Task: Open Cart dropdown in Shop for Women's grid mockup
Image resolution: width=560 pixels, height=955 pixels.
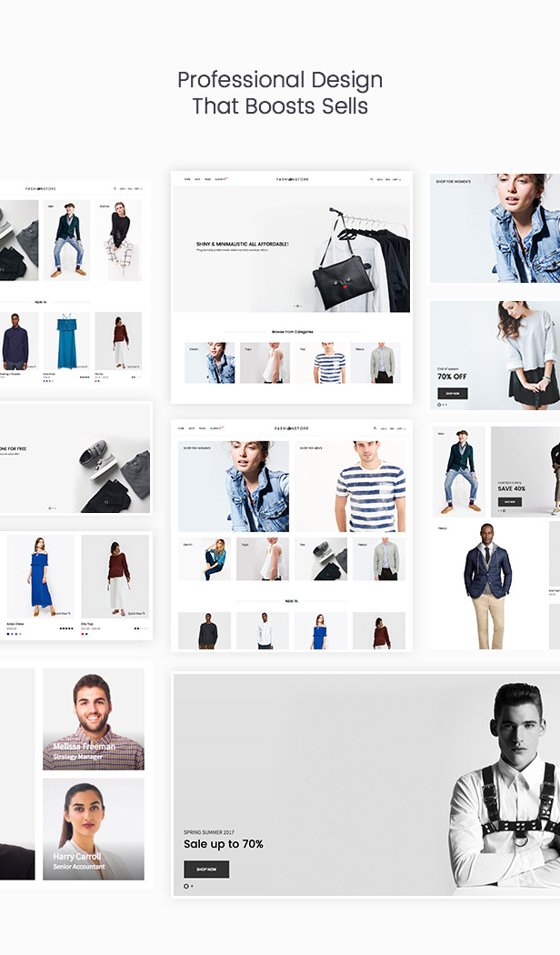Action: pyautogui.click(x=401, y=428)
